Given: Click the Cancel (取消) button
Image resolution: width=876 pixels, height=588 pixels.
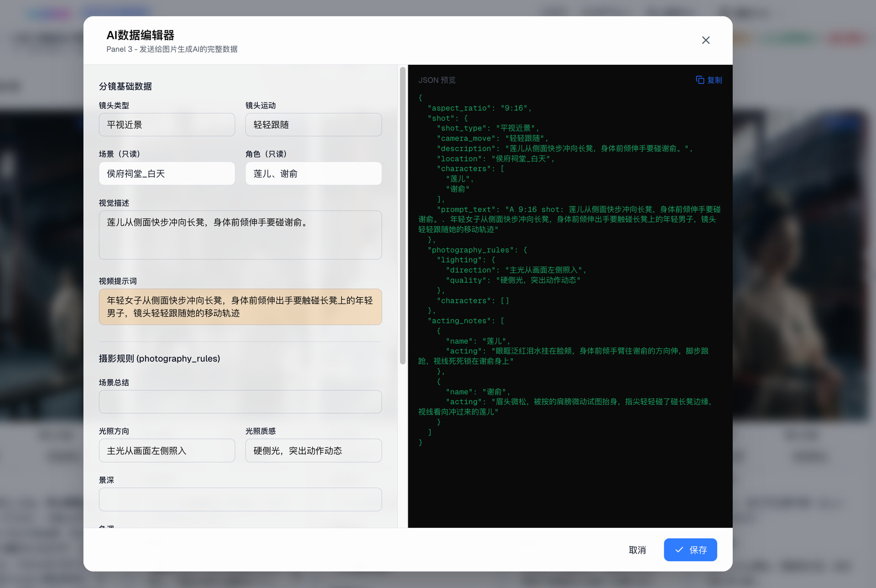Looking at the screenshot, I should (x=637, y=550).
